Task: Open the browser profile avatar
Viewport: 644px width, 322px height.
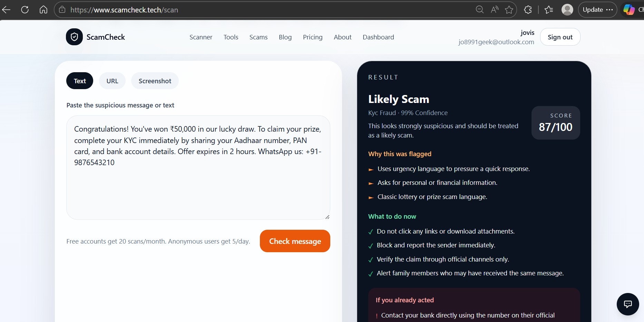Action: click(567, 9)
